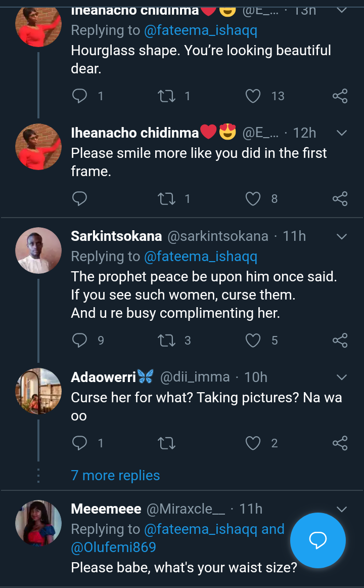Share the "Hourglass shape" tweet
Screen dimensions: 364x588
[340, 96]
